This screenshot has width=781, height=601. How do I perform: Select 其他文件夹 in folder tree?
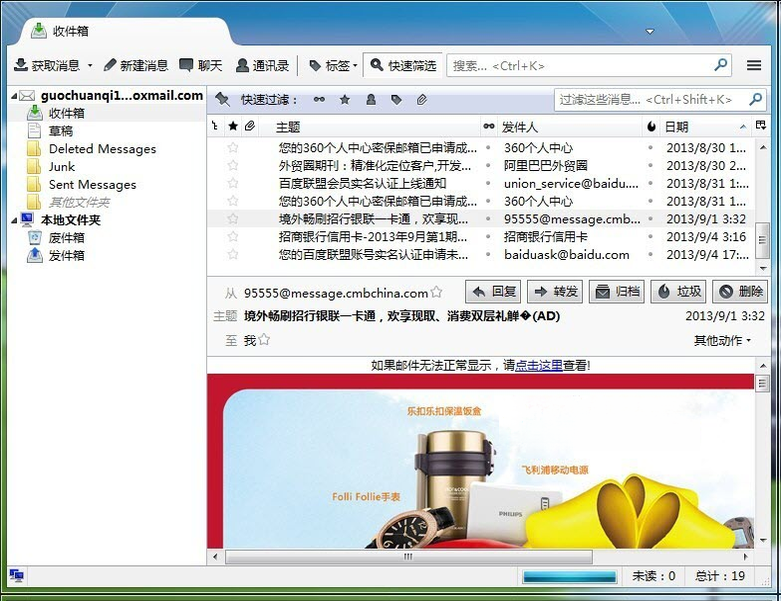[x=79, y=202]
